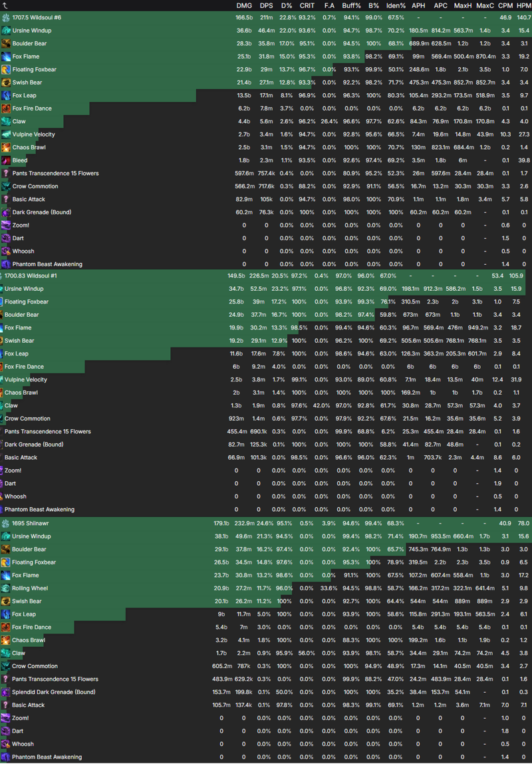This screenshot has width=532, height=764.
Task: Sort by the Buff% column header
Action: [351, 6]
